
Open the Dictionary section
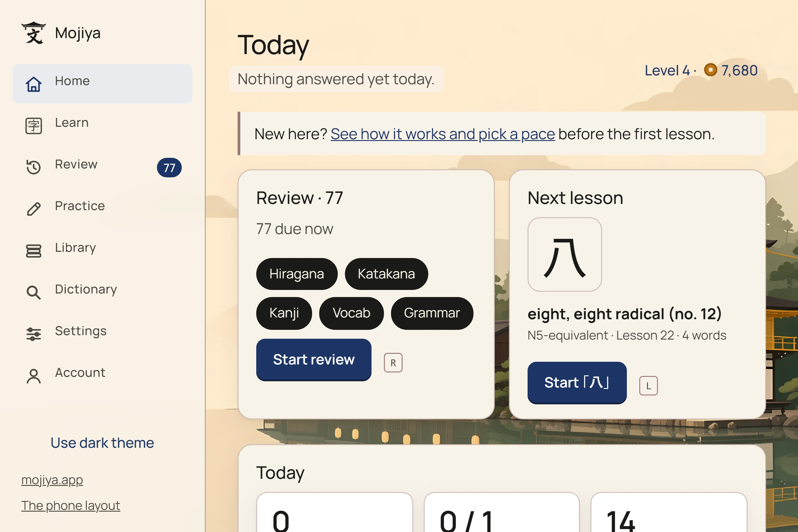tap(103, 293)
